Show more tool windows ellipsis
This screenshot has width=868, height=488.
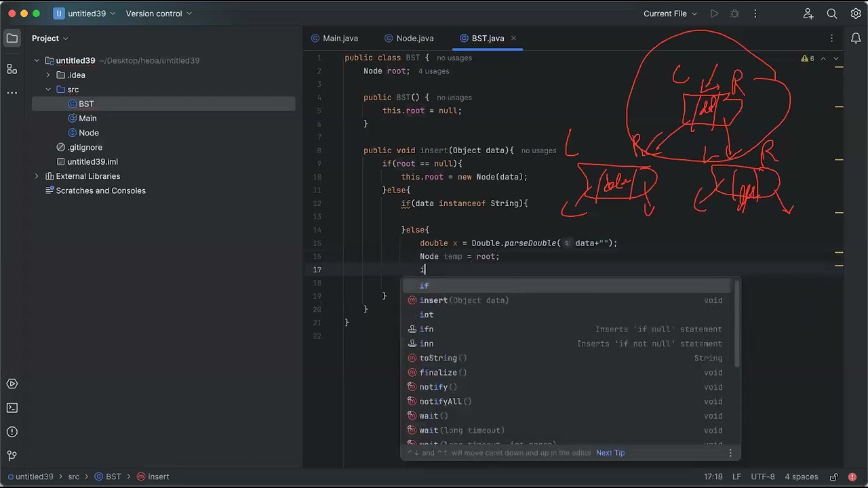point(12,92)
